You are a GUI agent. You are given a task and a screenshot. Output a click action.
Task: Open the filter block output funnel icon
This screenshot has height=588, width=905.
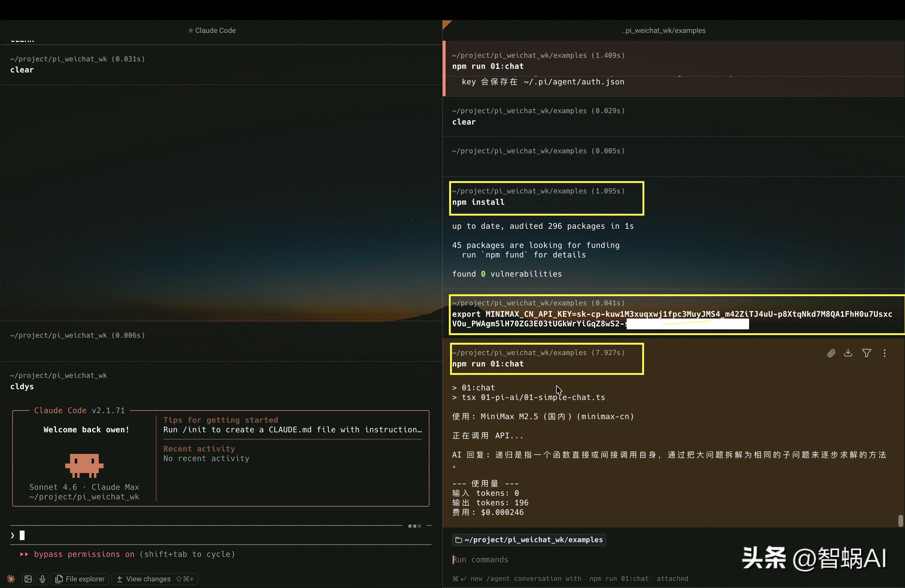click(x=867, y=353)
